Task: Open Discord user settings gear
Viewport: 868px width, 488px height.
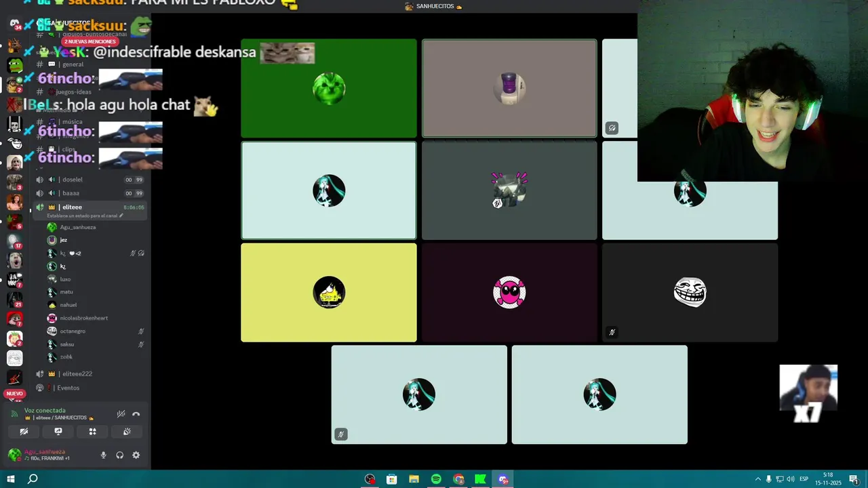Action: (136, 455)
